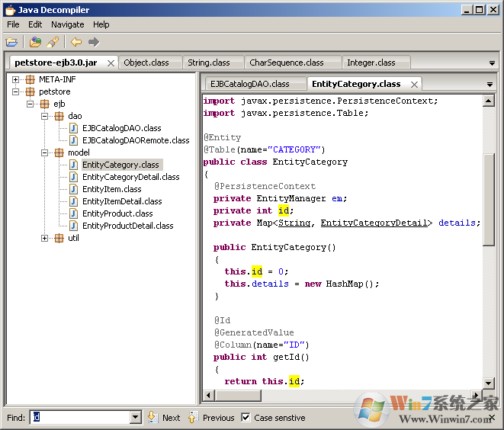Click the Backward arrow toolbar icon

coord(76,43)
